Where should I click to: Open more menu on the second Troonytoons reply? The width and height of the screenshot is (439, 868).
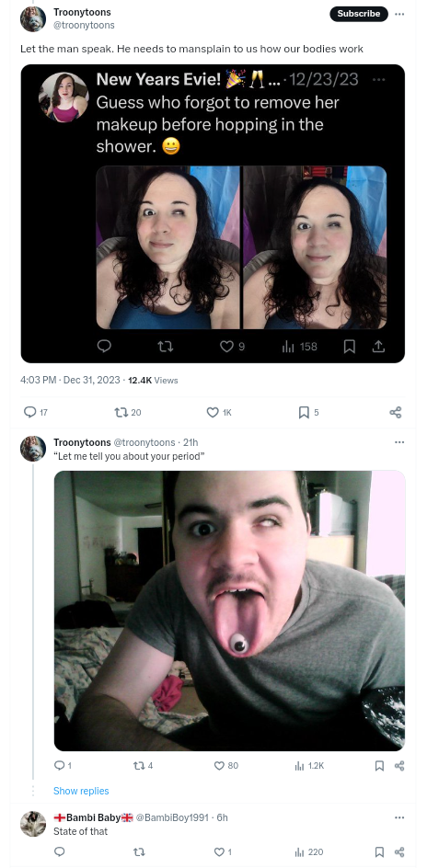click(x=399, y=442)
